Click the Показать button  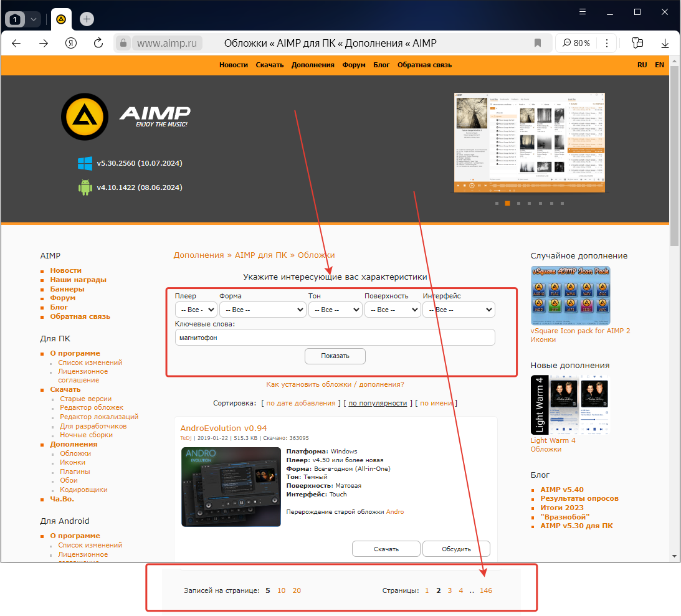point(335,356)
